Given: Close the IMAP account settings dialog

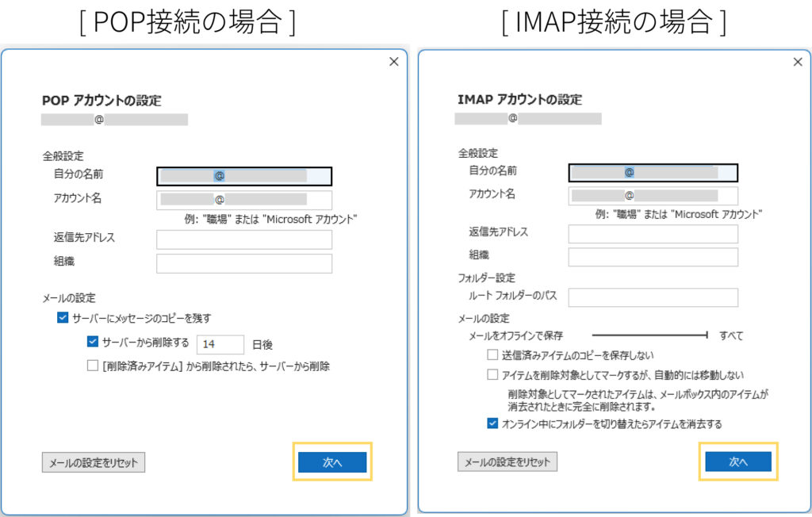Looking at the screenshot, I should (798, 62).
